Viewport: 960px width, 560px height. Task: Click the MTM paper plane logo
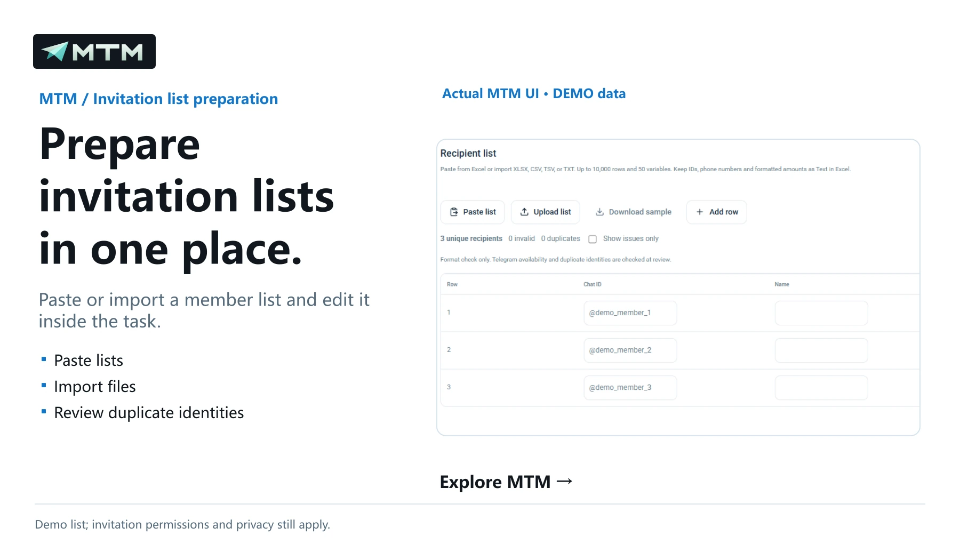point(94,51)
